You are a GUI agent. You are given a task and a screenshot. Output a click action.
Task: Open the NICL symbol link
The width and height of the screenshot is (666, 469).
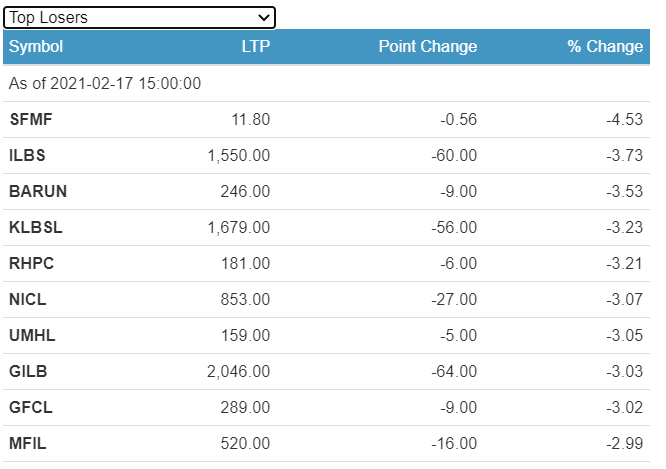point(27,300)
